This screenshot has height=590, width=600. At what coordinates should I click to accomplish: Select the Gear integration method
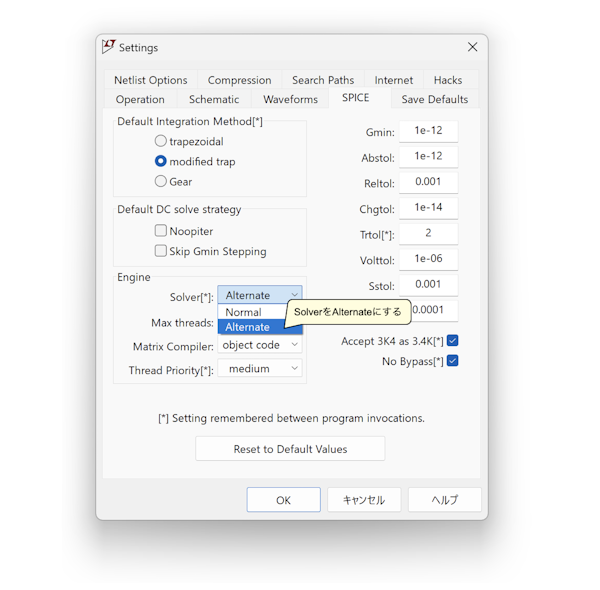point(161,182)
